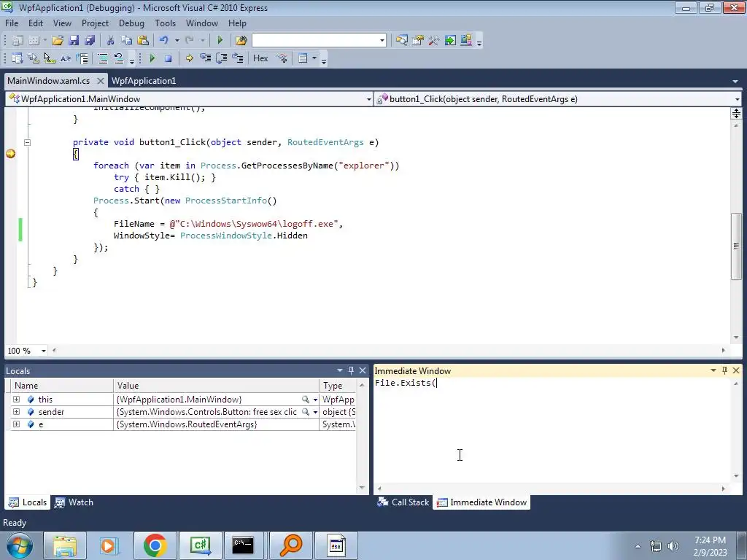Screen dimensions: 747x560
Task: Open the search combo box dropdown in toolbar
Action: (x=382, y=41)
